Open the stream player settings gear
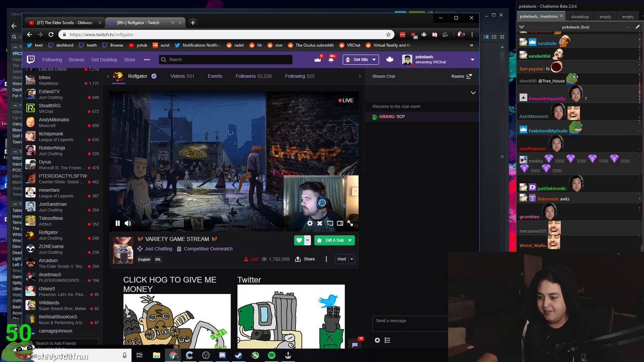 tap(310, 223)
